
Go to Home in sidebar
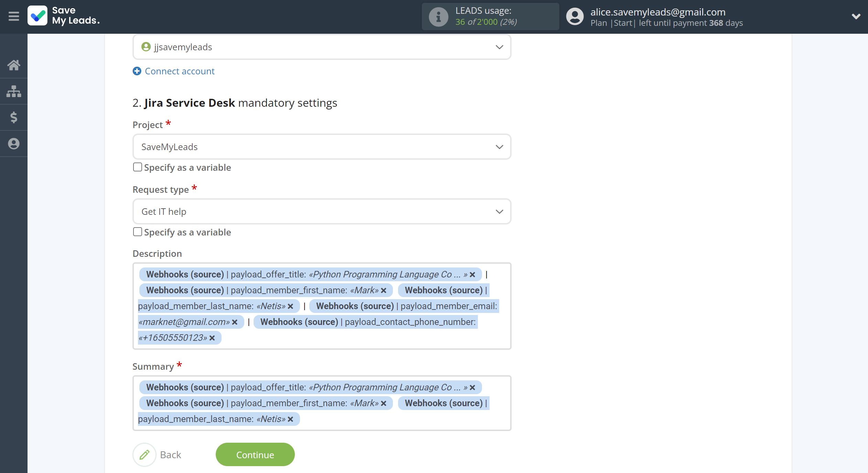pos(14,65)
